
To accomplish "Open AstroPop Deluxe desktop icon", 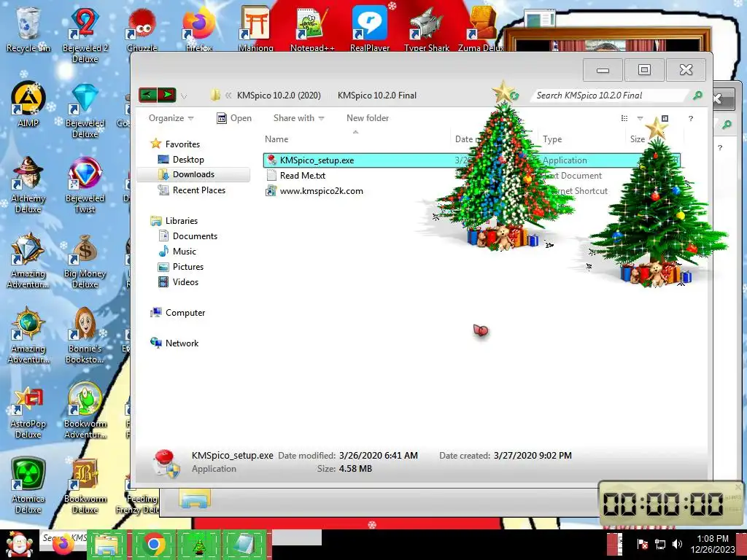I will coord(28,412).
